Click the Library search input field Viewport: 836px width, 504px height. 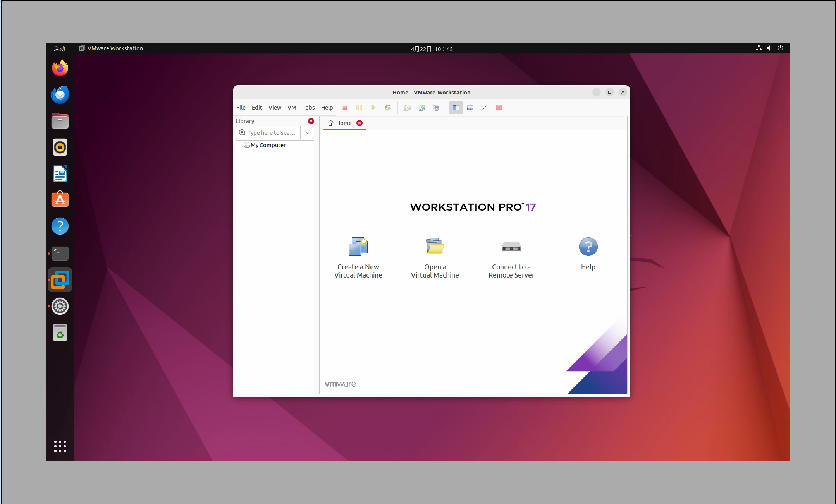pos(271,132)
